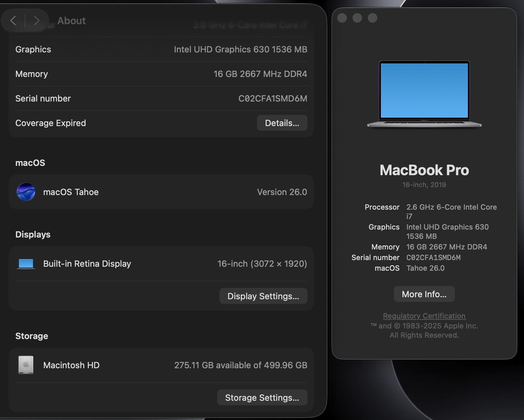Click the 16-inch (3072 × 1920) resolution text

[x=262, y=264]
